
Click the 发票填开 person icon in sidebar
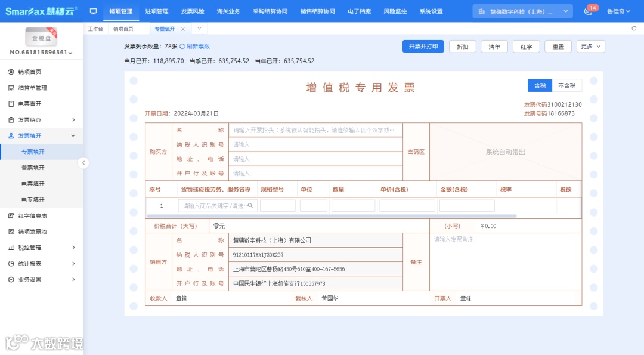point(11,135)
